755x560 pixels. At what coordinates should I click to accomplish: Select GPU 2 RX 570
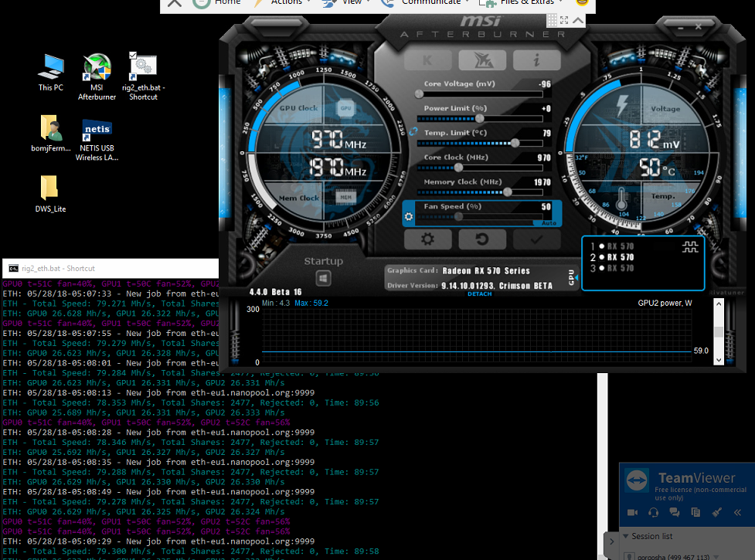[x=613, y=257]
